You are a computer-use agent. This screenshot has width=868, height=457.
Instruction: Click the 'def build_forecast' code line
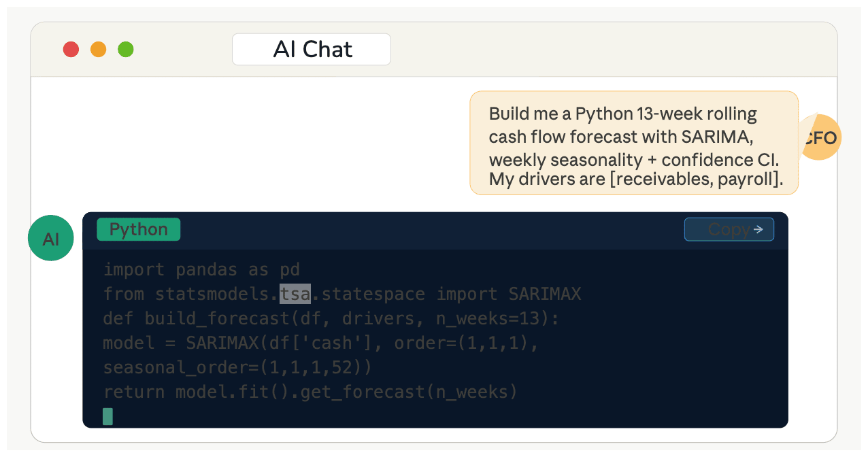click(x=331, y=318)
